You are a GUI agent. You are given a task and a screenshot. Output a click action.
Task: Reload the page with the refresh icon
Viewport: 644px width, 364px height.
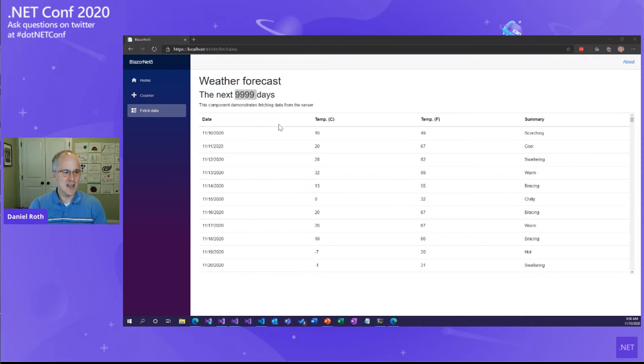click(x=154, y=49)
